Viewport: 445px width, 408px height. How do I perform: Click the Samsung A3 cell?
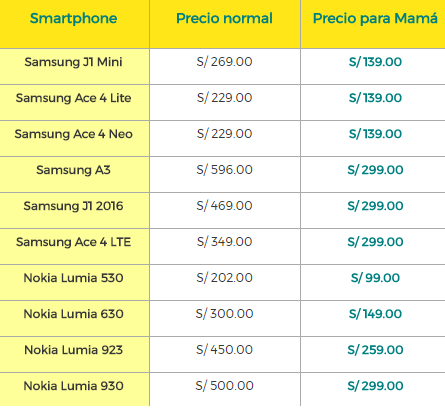pyautogui.click(x=73, y=170)
